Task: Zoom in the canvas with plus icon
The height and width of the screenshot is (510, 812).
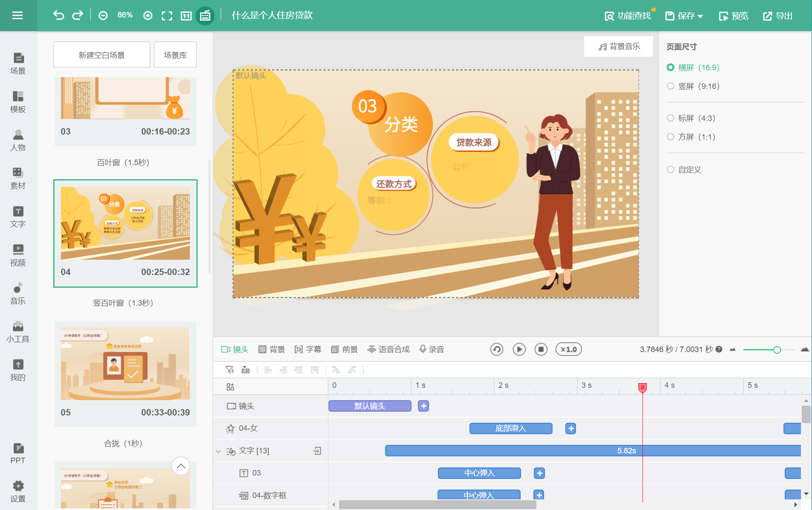Action: tap(148, 16)
